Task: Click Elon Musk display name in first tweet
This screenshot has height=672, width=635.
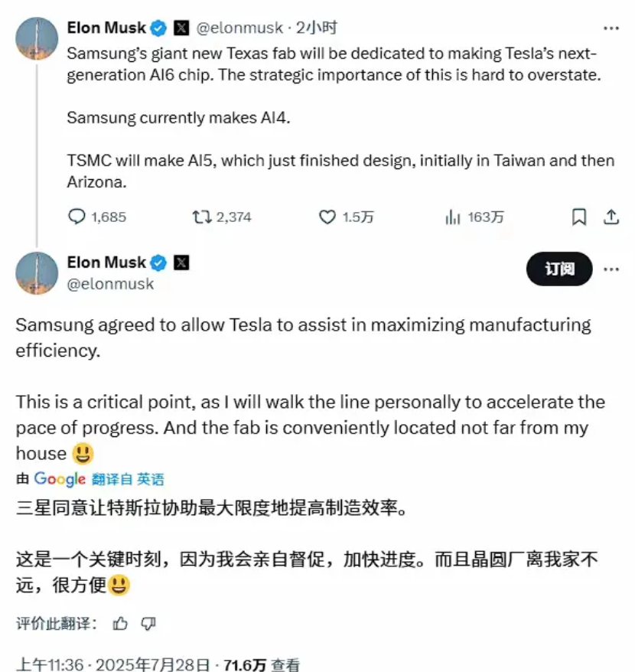Action: (106, 28)
